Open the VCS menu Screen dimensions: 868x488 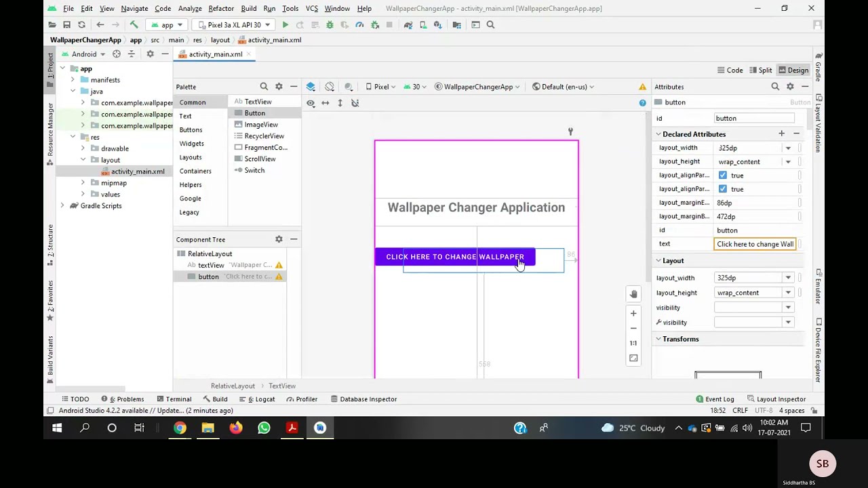pyautogui.click(x=312, y=9)
